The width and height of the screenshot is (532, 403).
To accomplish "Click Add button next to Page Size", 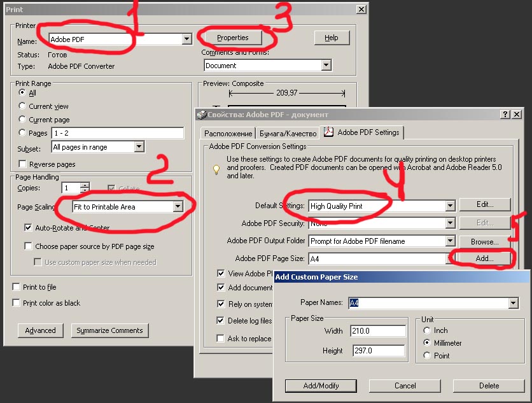I will coord(484,258).
